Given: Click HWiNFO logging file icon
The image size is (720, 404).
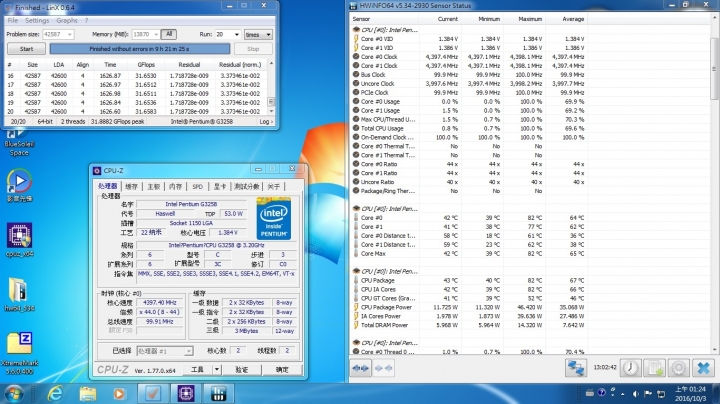Looking at the screenshot, I should click(655, 368).
